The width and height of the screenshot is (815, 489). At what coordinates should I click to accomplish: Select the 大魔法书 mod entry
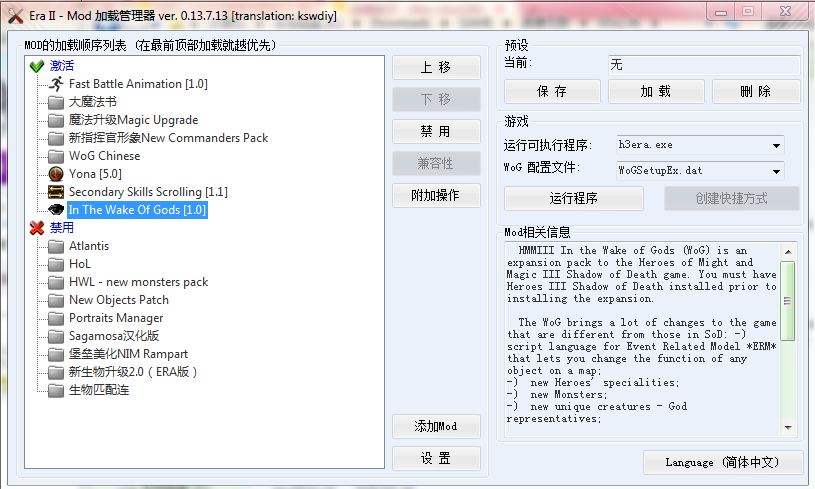tap(93, 102)
